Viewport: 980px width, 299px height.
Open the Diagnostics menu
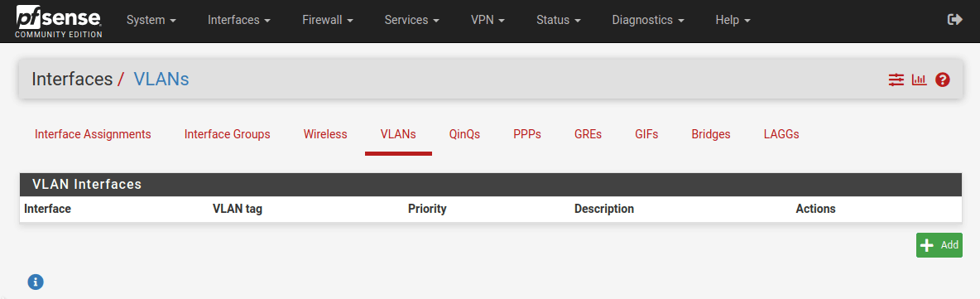[x=648, y=20]
